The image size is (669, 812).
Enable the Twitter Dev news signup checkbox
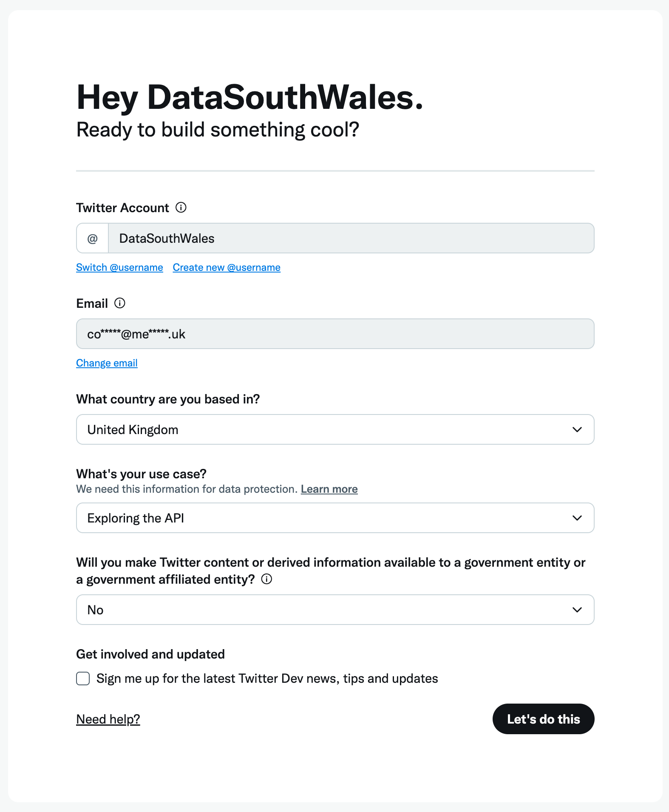point(82,679)
